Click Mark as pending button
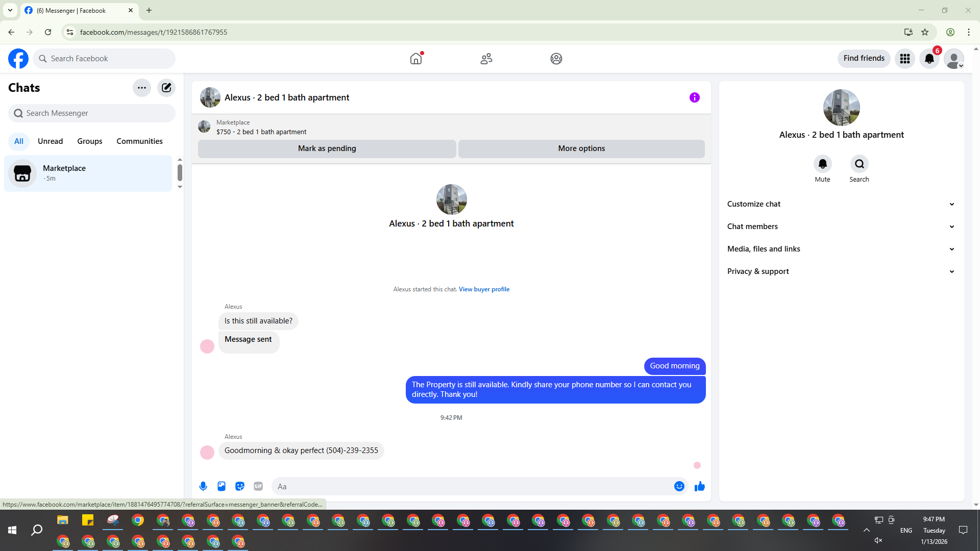The width and height of the screenshot is (980, 551). click(327, 148)
